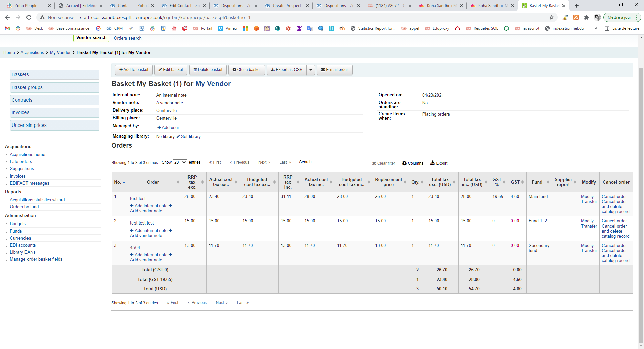The image size is (644, 349).
Task: Open the Late orders link
Action: coord(21,162)
